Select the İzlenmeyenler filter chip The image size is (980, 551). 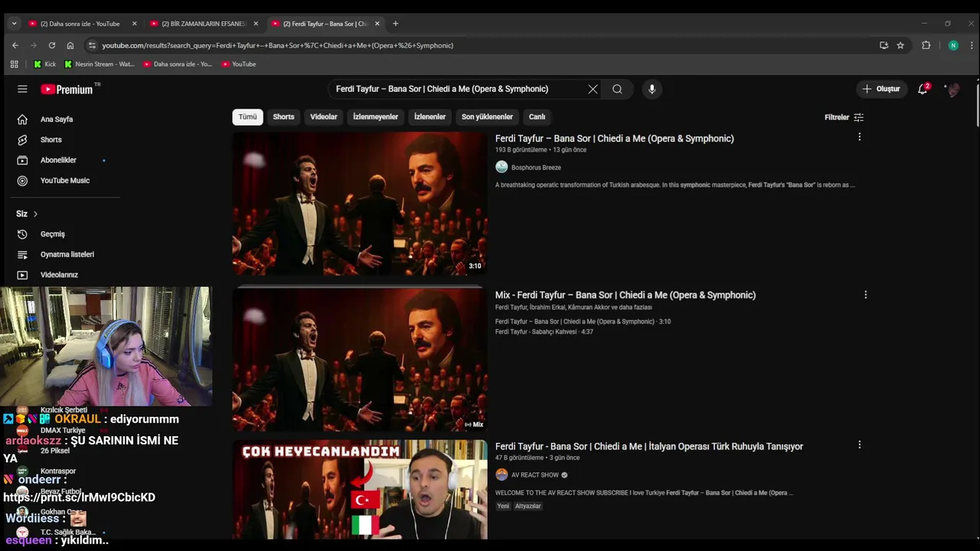click(375, 117)
